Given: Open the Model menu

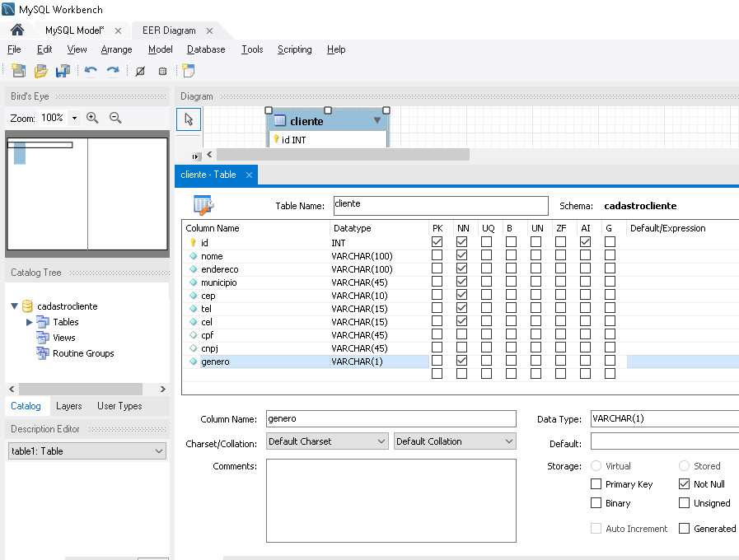Looking at the screenshot, I should coord(161,49).
